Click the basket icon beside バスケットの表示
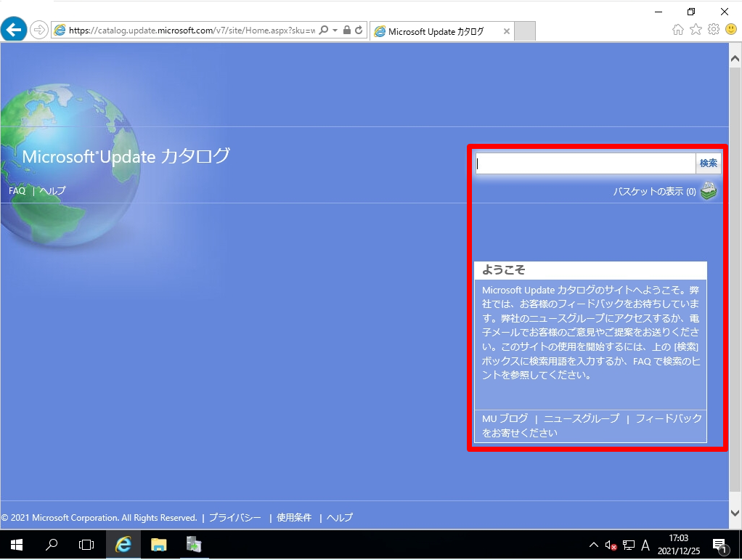The image size is (742, 560). (x=709, y=191)
